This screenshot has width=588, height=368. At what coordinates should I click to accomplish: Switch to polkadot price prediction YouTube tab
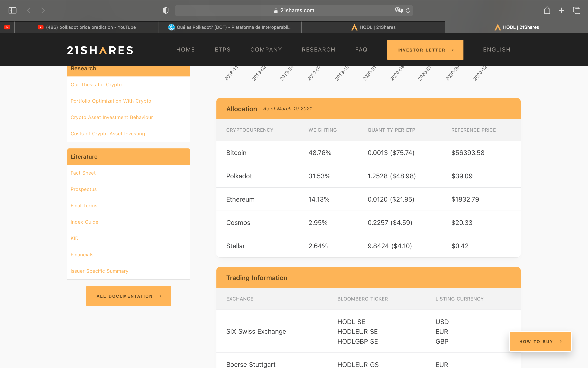click(87, 27)
